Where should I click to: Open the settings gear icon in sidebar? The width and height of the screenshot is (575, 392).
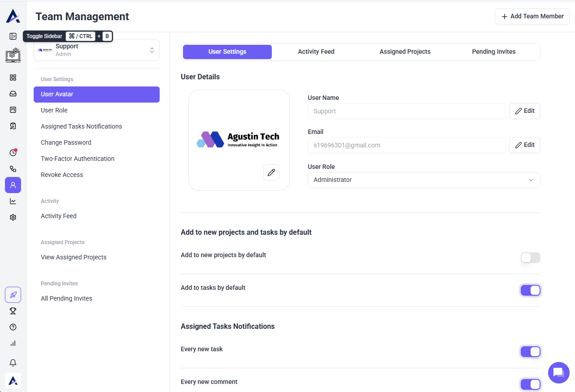coord(13,217)
